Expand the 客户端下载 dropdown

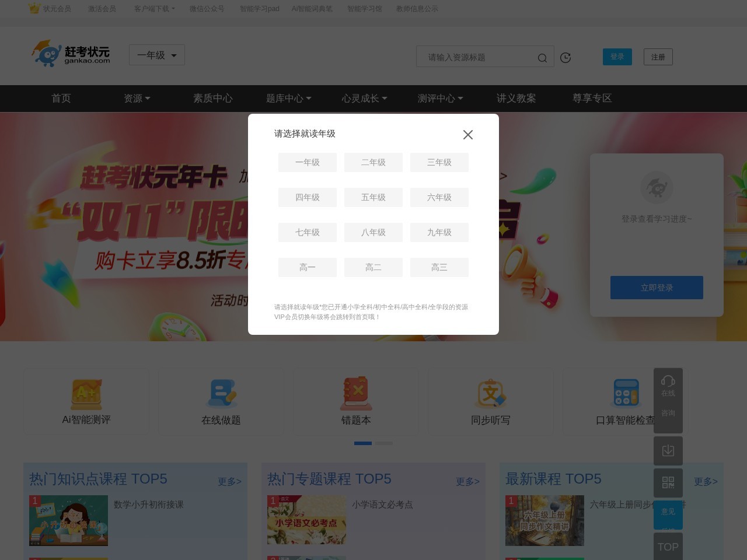(154, 9)
